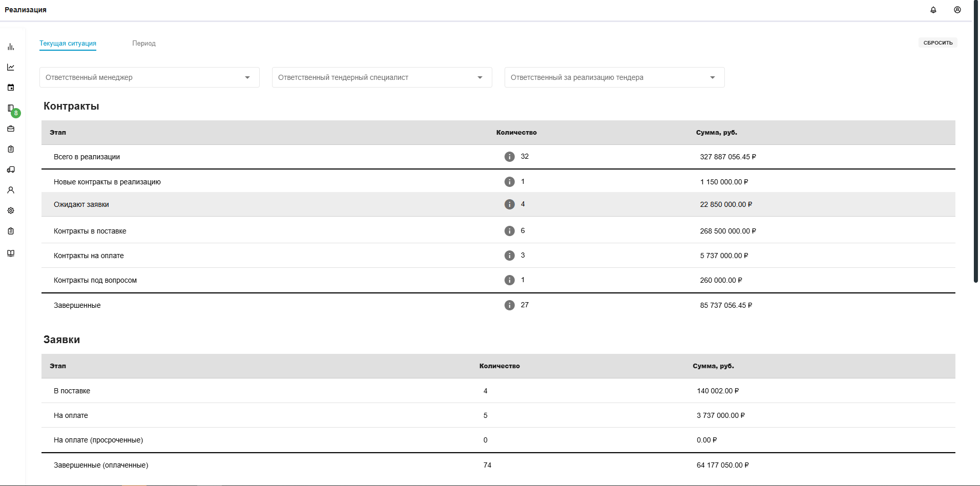Show info for Завершенные contracts
The height and width of the screenshot is (486, 980).
[x=509, y=305]
